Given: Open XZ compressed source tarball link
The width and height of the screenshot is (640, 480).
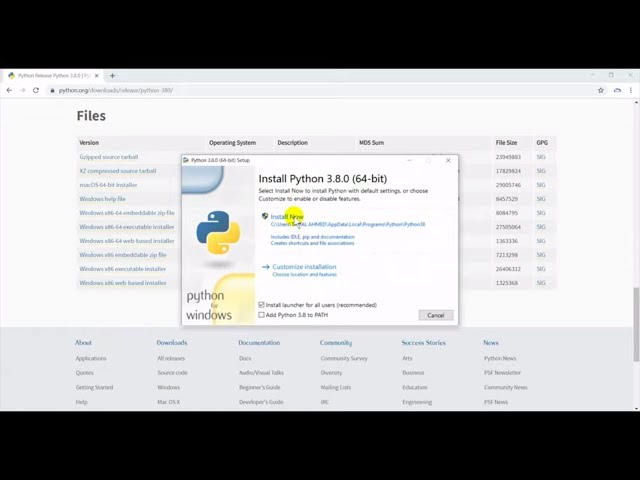Looking at the screenshot, I should (118, 171).
